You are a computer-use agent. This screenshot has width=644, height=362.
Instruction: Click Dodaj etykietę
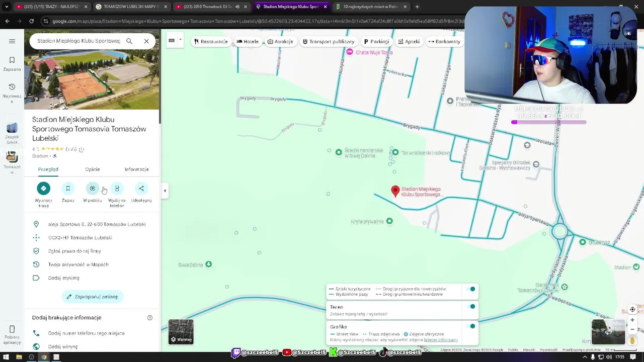[92, 278]
